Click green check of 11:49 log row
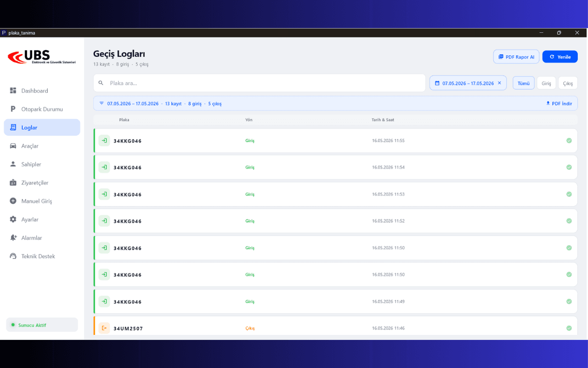The image size is (588, 368). click(x=569, y=301)
